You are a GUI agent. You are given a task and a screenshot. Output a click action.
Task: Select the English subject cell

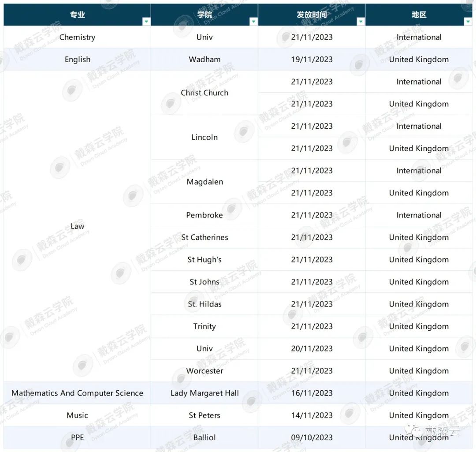[x=77, y=59]
